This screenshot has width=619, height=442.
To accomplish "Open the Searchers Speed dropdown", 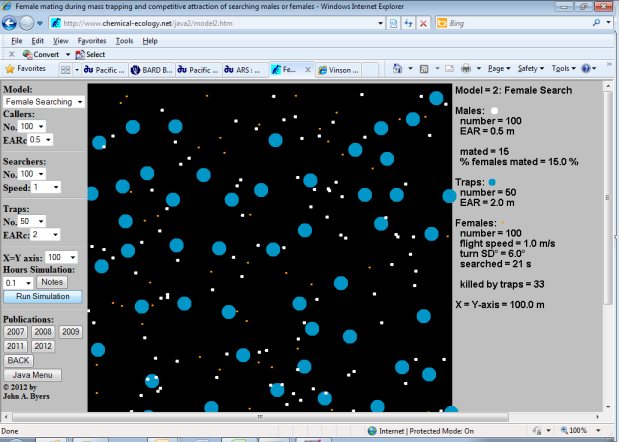I will [46, 187].
